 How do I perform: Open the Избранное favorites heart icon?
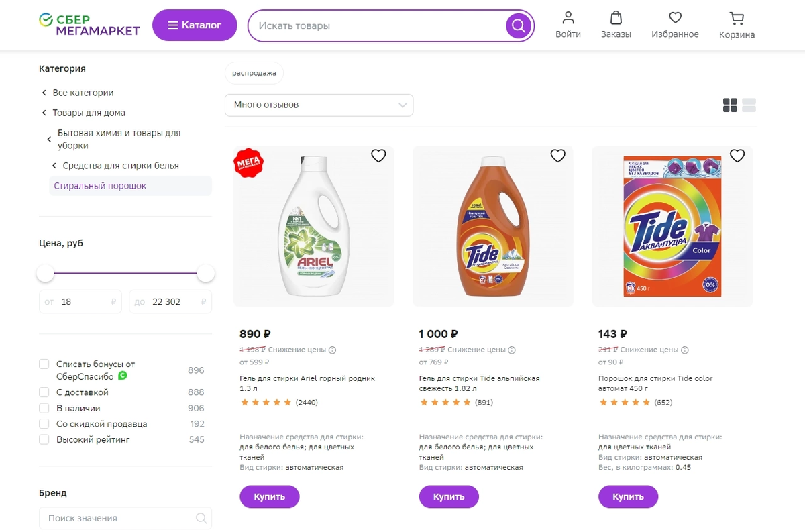tap(675, 25)
